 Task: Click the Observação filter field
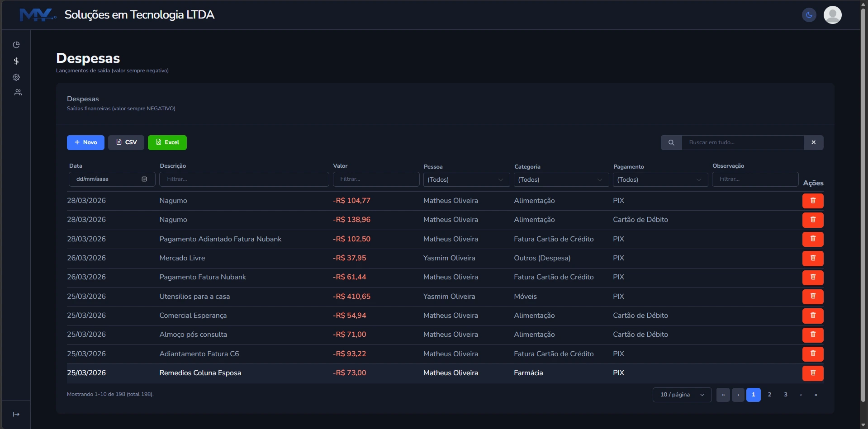pyautogui.click(x=755, y=179)
